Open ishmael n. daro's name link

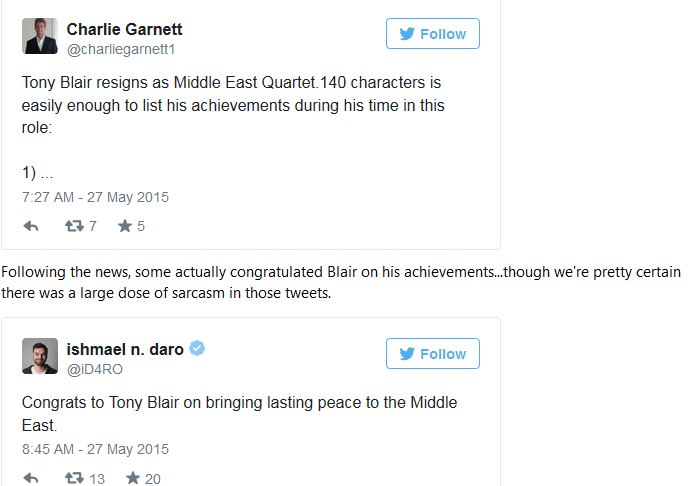click(x=126, y=349)
